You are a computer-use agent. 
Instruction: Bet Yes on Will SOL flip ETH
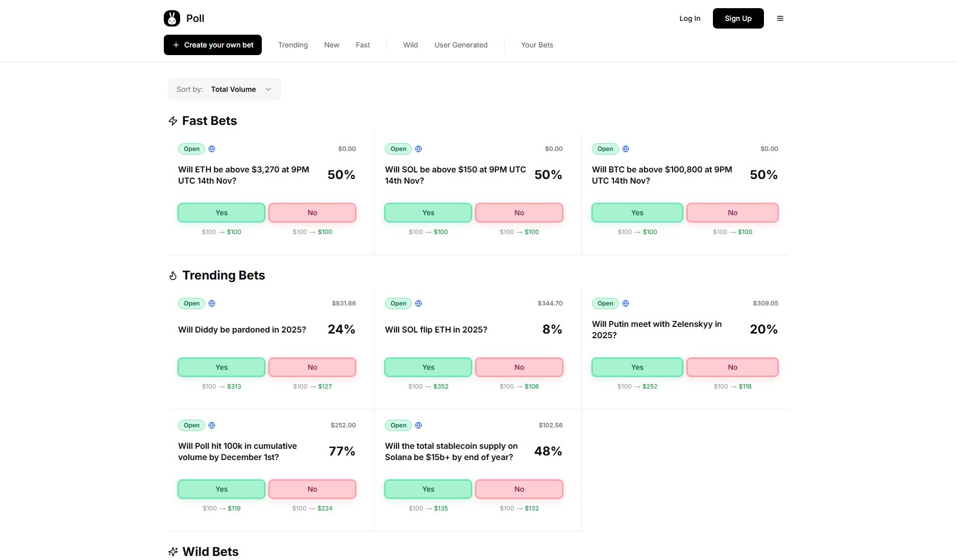pyautogui.click(x=428, y=367)
